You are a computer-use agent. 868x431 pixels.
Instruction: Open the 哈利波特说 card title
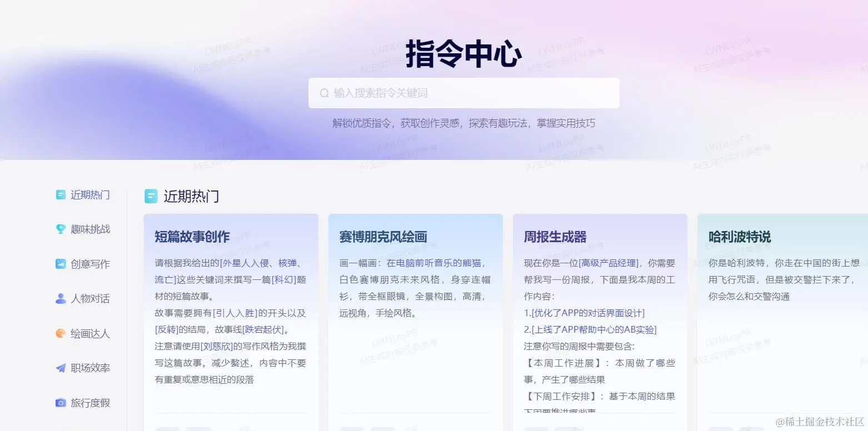(x=740, y=237)
